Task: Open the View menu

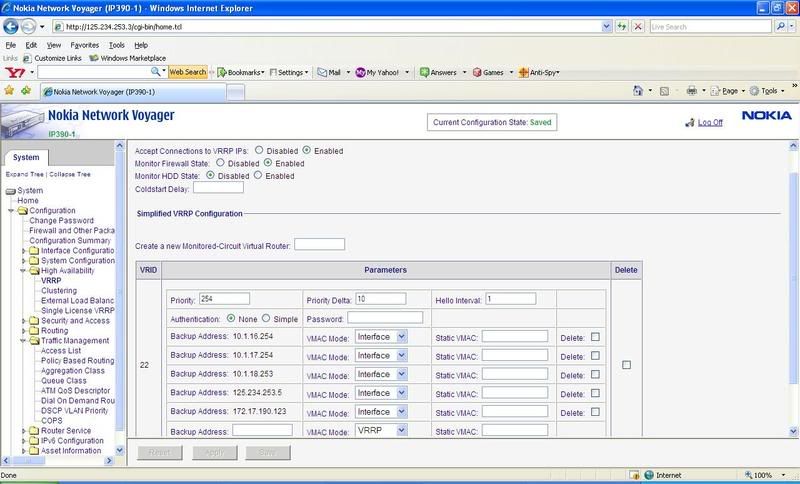Action: click(54, 45)
